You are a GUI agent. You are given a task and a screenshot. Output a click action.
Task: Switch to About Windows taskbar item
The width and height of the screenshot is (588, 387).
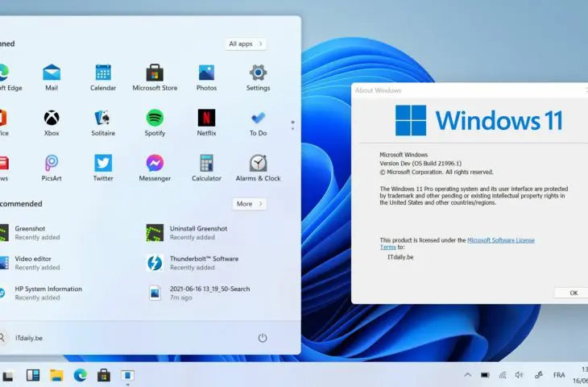(127, 375)
